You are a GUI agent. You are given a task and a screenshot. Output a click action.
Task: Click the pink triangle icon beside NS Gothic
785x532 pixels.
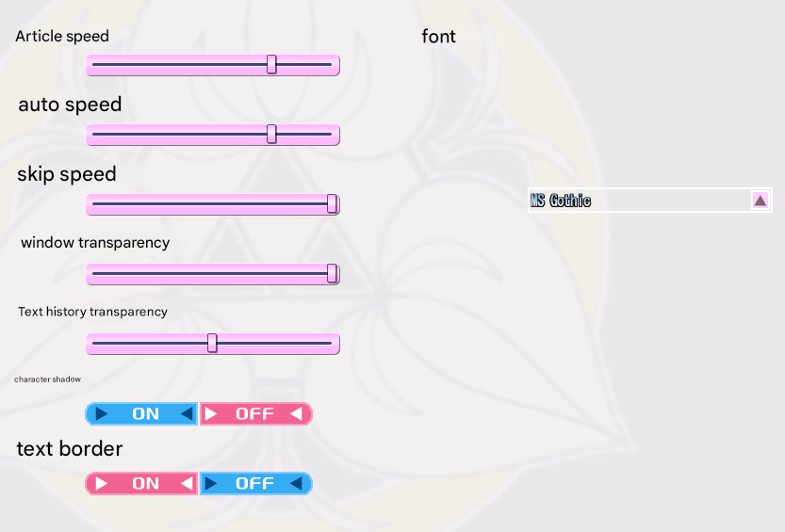pos(760,201)
